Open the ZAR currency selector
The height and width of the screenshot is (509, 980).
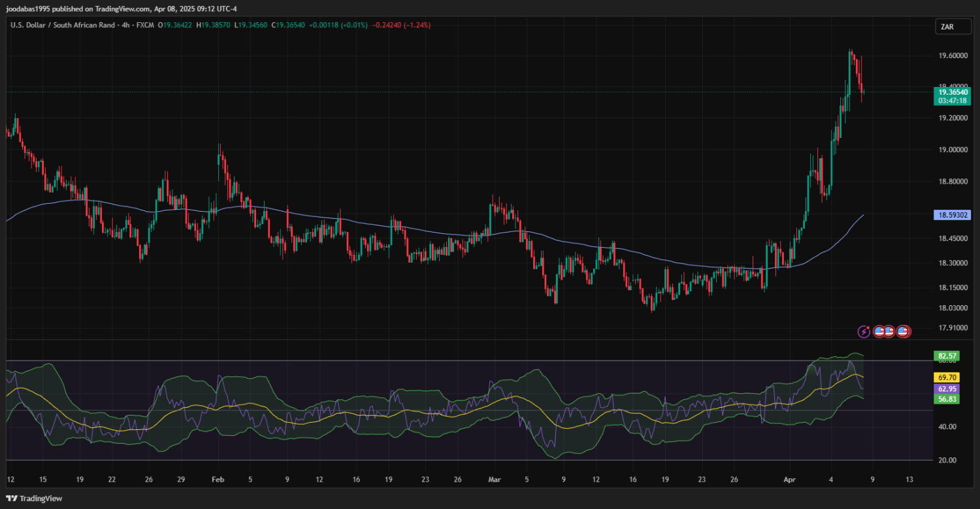point(947,27)
